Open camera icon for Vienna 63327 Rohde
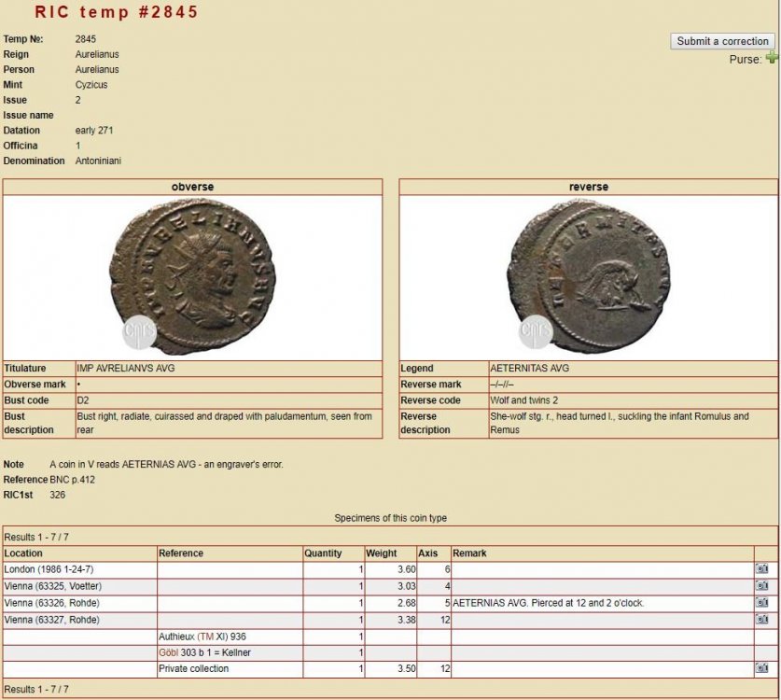 point(761,620)
